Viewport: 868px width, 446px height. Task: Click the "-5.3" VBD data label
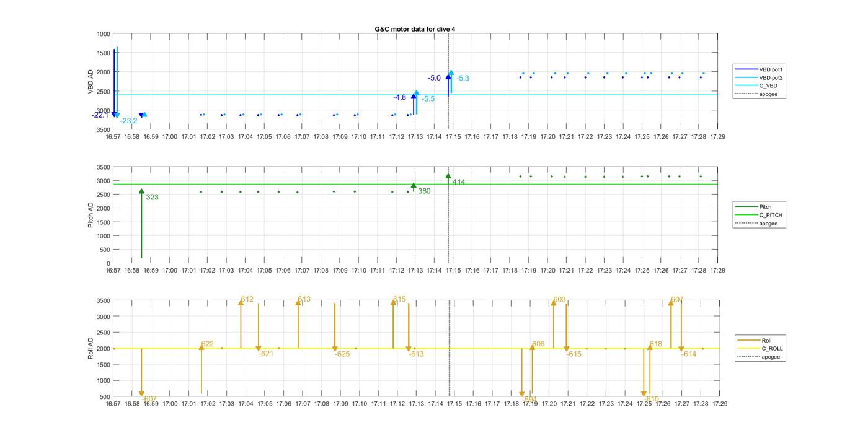click(x=463, y=79)
